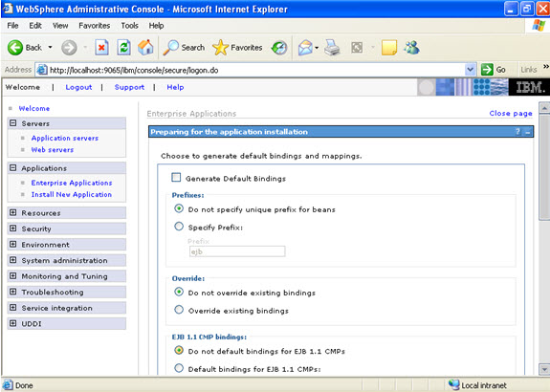The width and height of the screenshot is (550, 392).
Task: Open the Favorites menu
Action: point(94,26)
